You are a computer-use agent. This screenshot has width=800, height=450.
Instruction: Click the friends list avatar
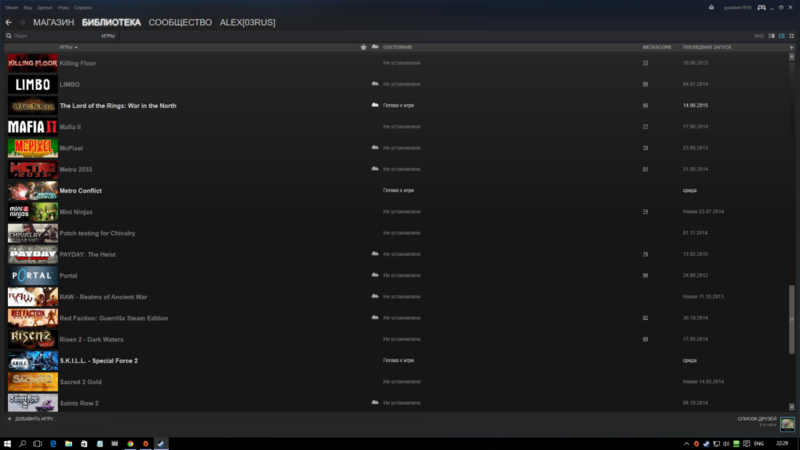[x=787, y=423]
